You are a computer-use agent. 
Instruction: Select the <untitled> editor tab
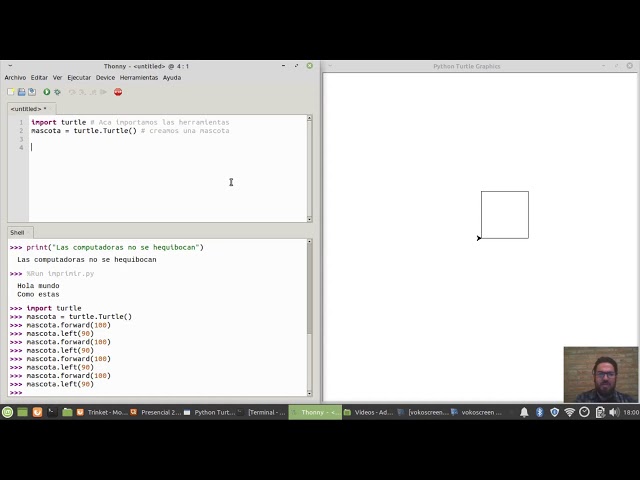(31, 109)
